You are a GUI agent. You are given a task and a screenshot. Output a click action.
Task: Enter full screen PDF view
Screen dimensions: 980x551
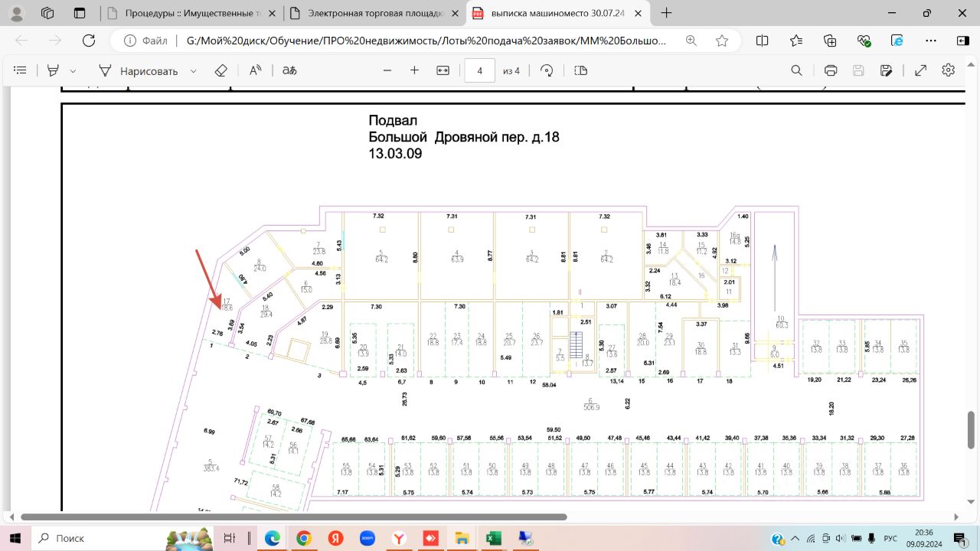[x=921, y=70]
